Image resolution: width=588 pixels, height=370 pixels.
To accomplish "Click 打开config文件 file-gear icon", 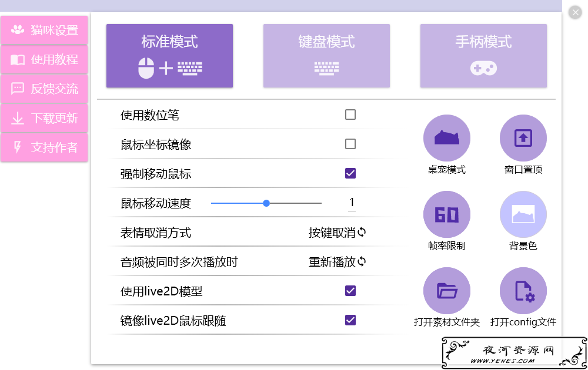I will 523,291.
